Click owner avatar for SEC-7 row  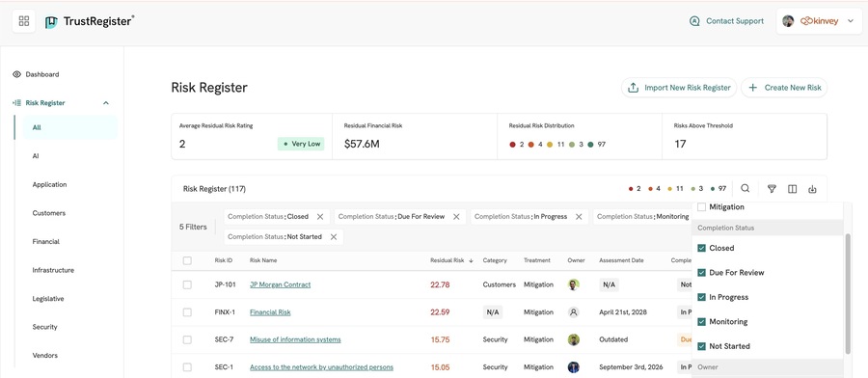pyautogui.click(x=574, y=339)
